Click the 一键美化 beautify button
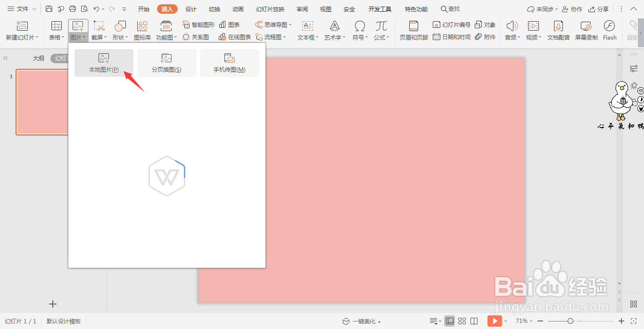Viewport: 644px width, 329px height. pos(361,321)
